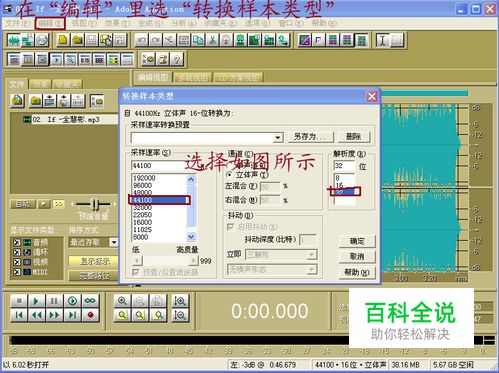The height and width of the screenshot is (373, 499).
Task: Click the undo arrow toolbar icon
Action: [142, 40]
